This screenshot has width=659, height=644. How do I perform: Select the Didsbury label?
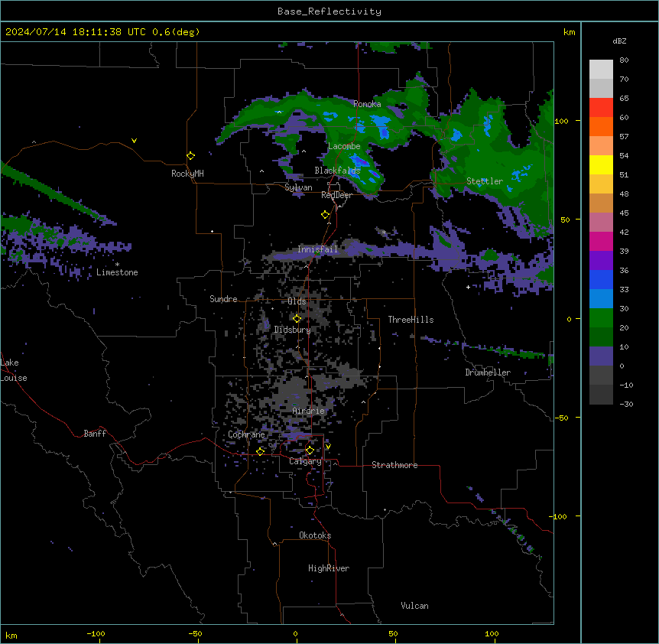(293, 330)
